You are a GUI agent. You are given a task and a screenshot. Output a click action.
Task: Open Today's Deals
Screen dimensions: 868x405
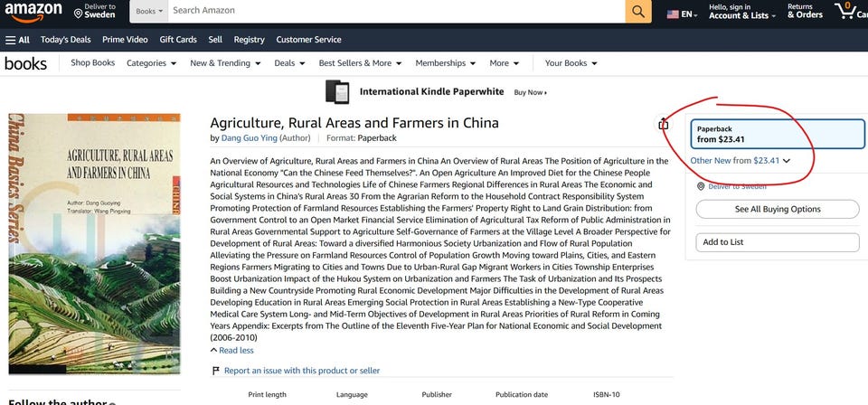[65, 40]
